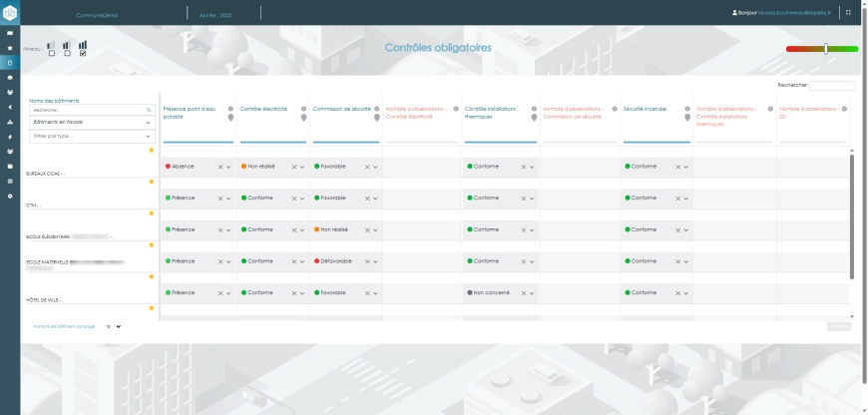The width and height of the screenshot is (868, 415).
Task: Show info for Commission de sécurité column
Action: [x=376, y=109]
